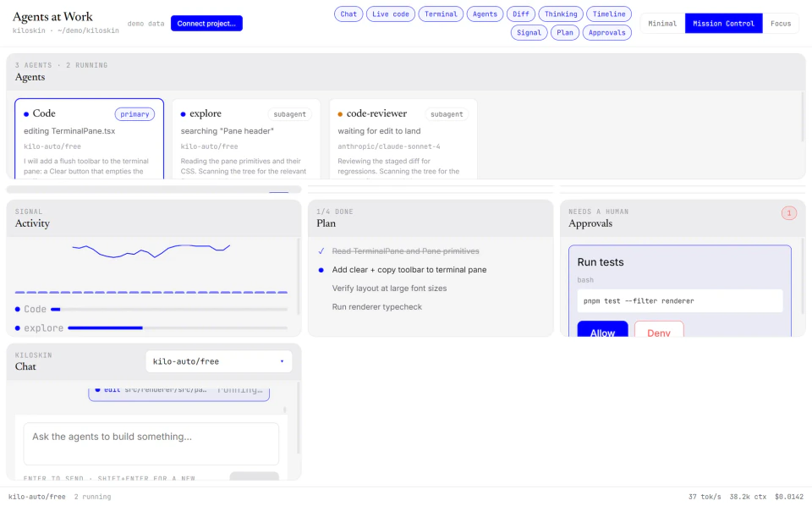Toggle the Terminal panel pill
Viewport: 812px width, 506px height.
point(441,14)
